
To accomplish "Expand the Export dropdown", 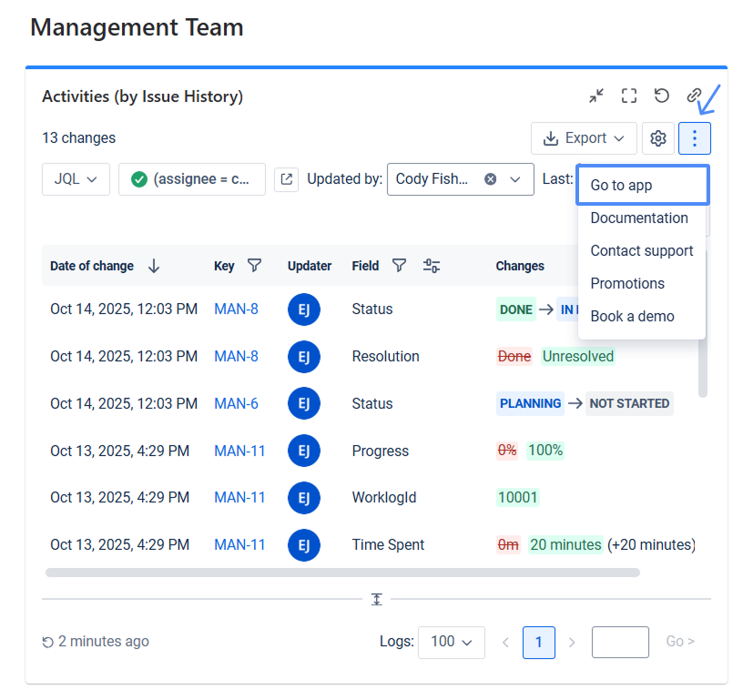I will point(584,138).
